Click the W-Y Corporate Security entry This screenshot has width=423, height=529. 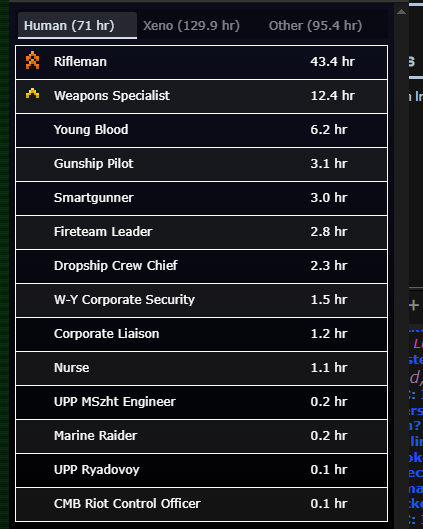click(x=201, y=301)
